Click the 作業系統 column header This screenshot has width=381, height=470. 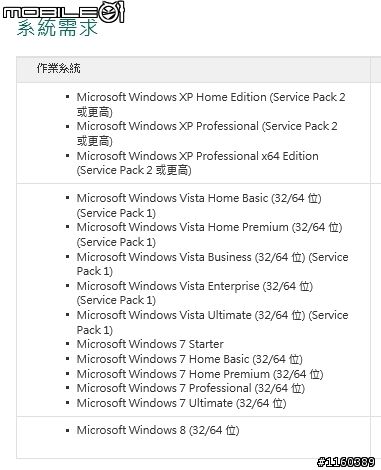click(59, 68)
